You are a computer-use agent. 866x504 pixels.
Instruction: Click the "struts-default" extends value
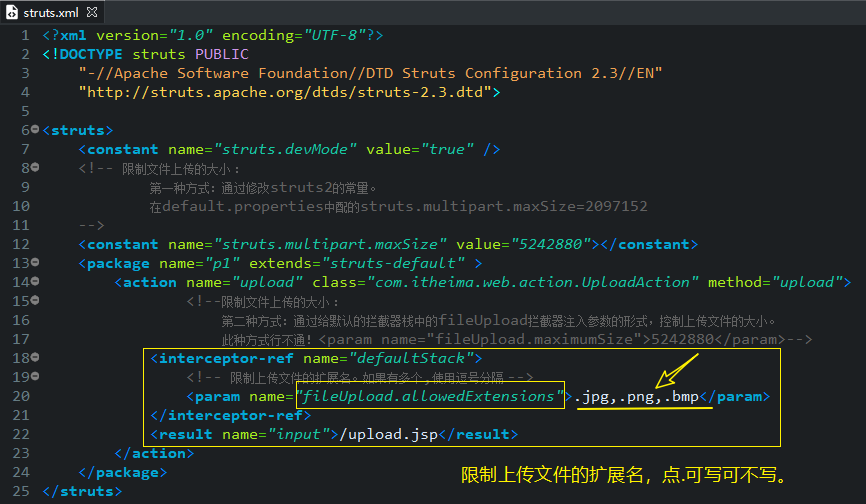[x=393, y=263]
